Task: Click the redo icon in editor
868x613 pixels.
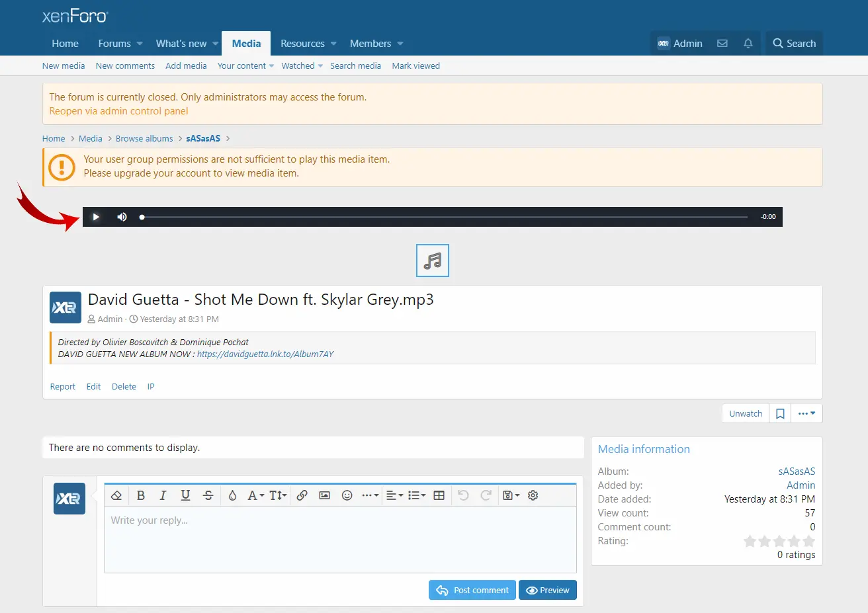Action: point(486,495)
